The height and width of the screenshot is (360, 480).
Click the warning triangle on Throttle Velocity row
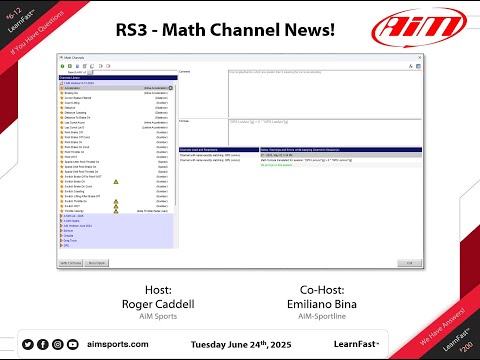tap(116, 211)
